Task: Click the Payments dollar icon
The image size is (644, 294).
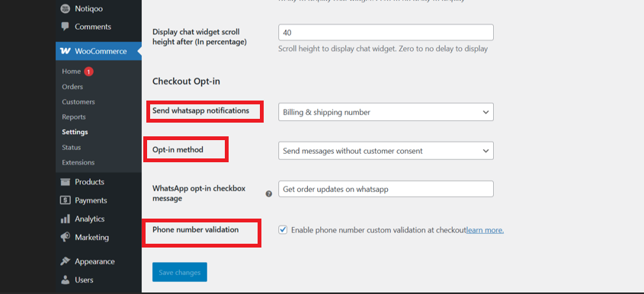Action: pos(65,200)
